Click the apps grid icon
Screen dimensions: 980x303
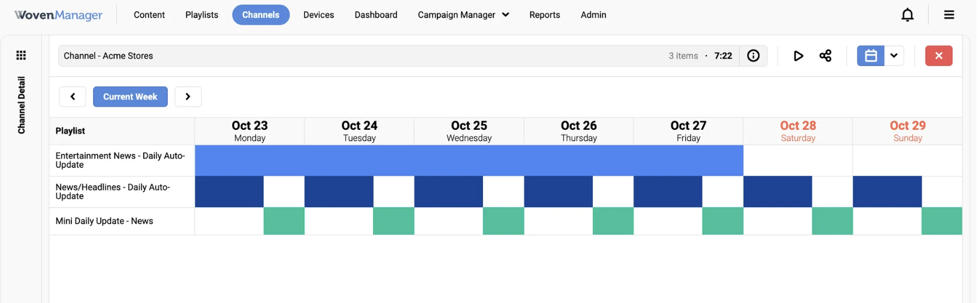pyautogui.click(x=21, y=55)
